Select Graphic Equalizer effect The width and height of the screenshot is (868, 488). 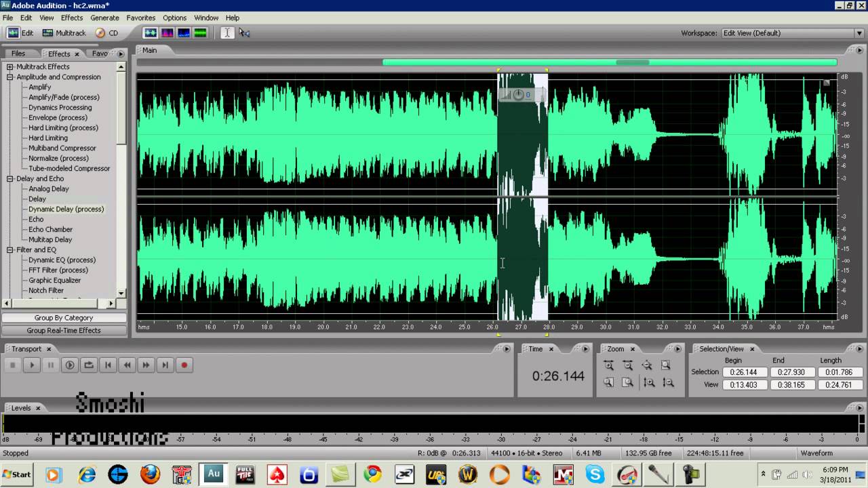54,280
